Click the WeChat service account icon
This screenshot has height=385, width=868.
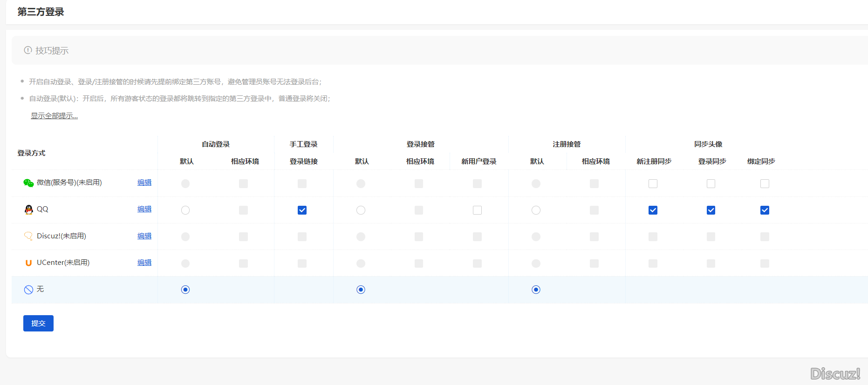click(x=28, y=183)
